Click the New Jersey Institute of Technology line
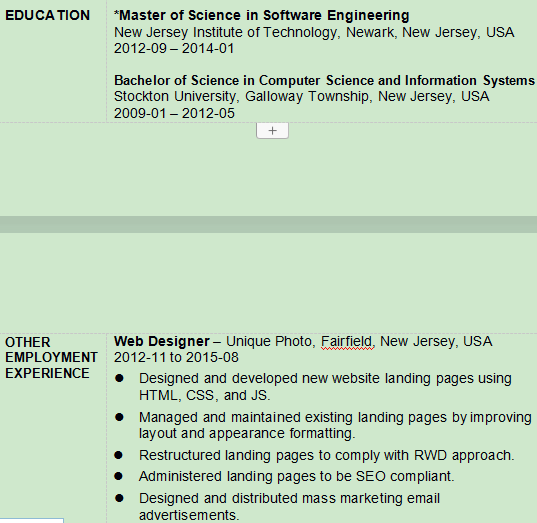Viewport: 537px width, 523px height. point(314,32)
